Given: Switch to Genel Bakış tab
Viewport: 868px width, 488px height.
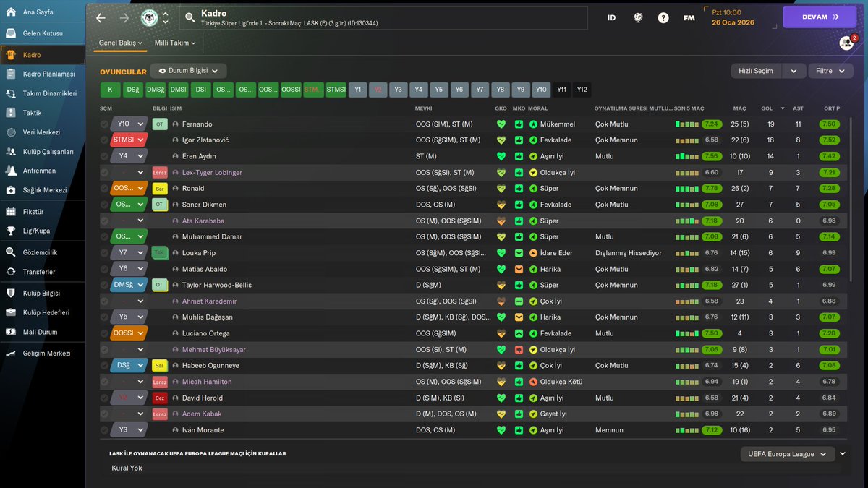Looking at the screenshot, I should tap(120, 43).
